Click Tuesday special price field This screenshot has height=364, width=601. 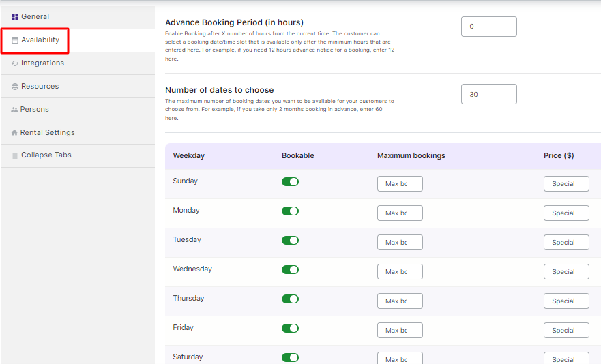coord(566,242)
